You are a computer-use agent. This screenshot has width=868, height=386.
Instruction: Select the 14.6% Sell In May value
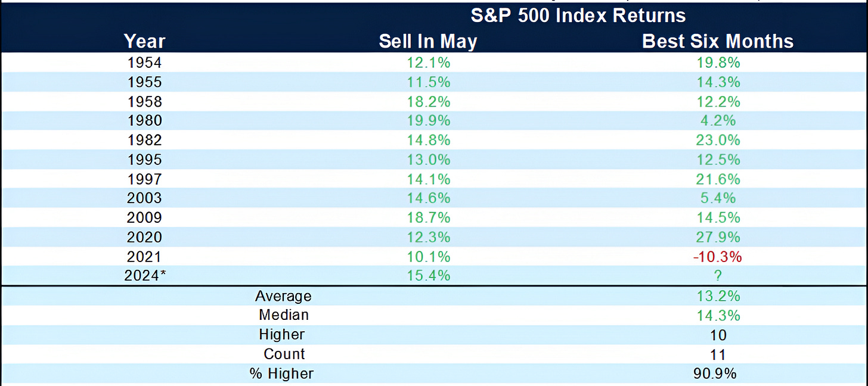(x=429, y=198)
